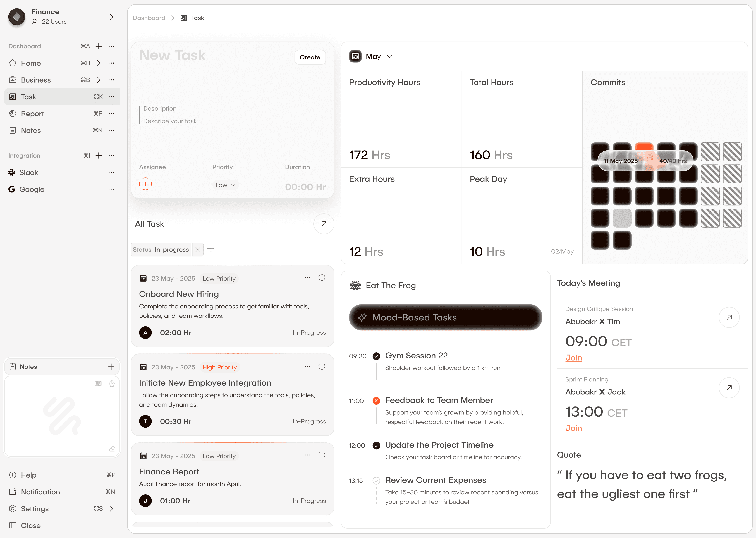This screenshot has width=756, height=538.
Task: Toggle the Gym Session 22 completion check
Action: pos(376,356)
